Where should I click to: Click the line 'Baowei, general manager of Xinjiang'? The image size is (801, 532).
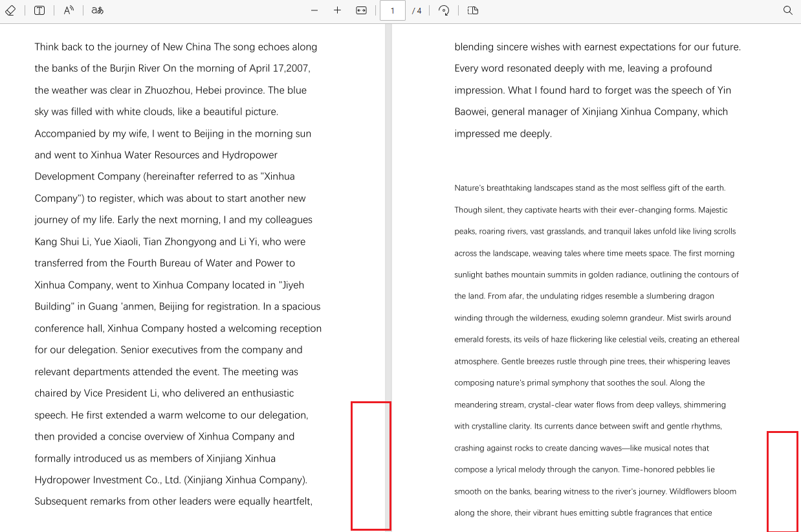pyautogui.click(x=591, y=111)
